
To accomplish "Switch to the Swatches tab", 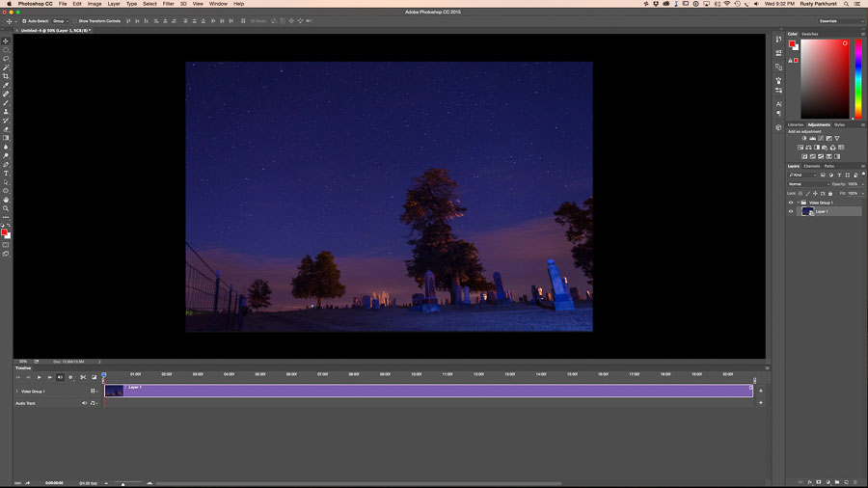I will 810,34.
